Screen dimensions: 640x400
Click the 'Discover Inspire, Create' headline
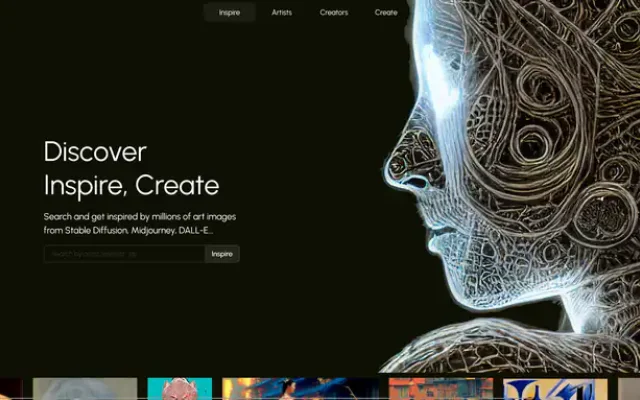pos(131,169)
